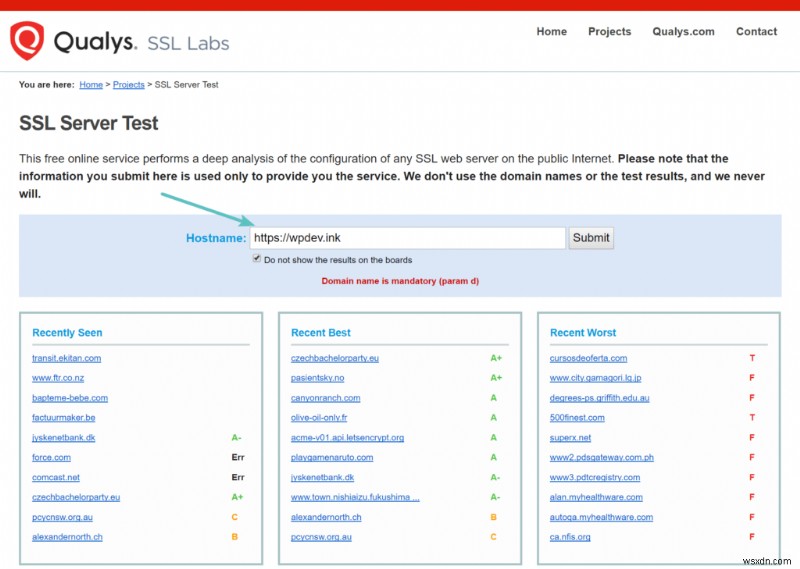Viewport: 800px width, 569px height.
Task: Click the A+ grade beside pasientsky.no
Action: point(496,378)
